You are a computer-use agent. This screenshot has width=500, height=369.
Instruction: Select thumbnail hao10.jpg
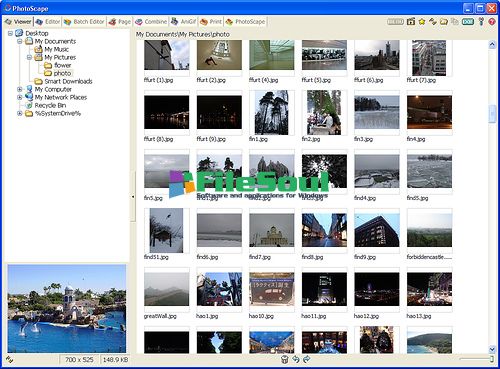pos(272,289)
